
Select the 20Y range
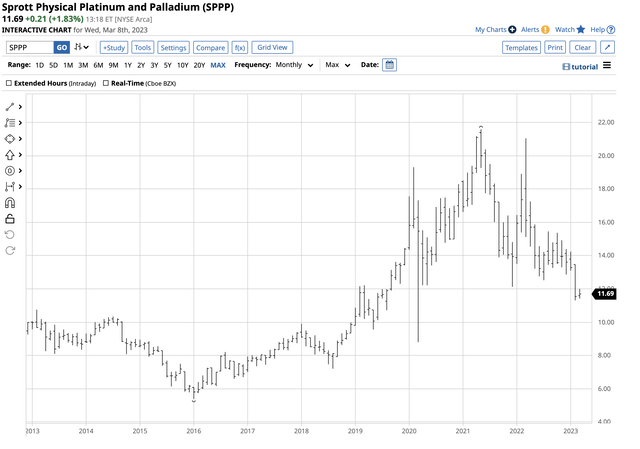tap(199, 65)
